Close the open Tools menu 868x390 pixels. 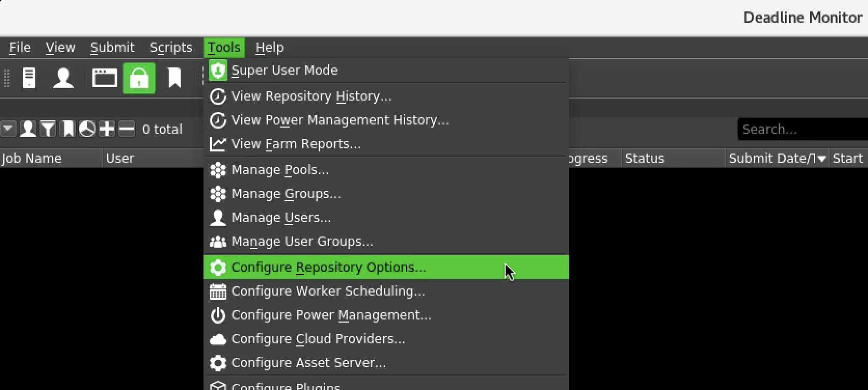tap(224, 48)
